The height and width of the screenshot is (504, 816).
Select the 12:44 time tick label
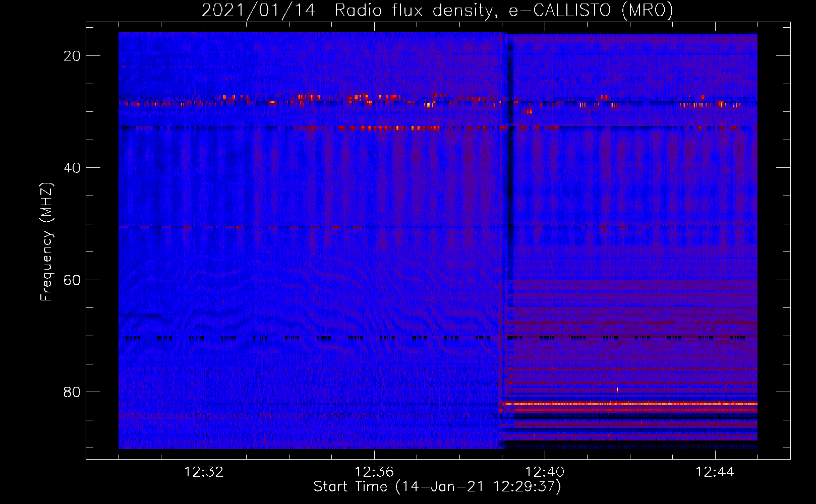click(x=715, y=472)
